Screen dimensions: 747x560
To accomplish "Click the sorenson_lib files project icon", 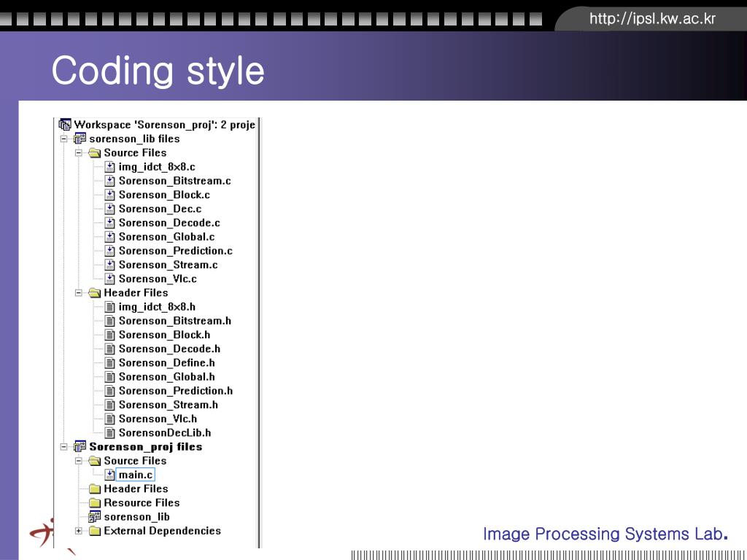I will click(80, 139).
